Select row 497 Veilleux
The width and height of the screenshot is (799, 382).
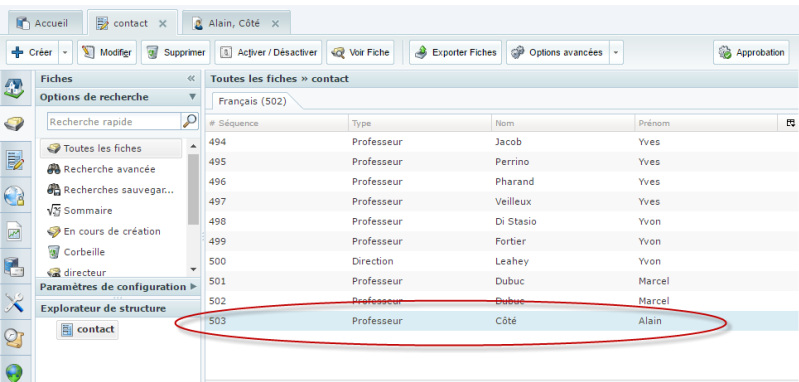[x=502, y=201]
